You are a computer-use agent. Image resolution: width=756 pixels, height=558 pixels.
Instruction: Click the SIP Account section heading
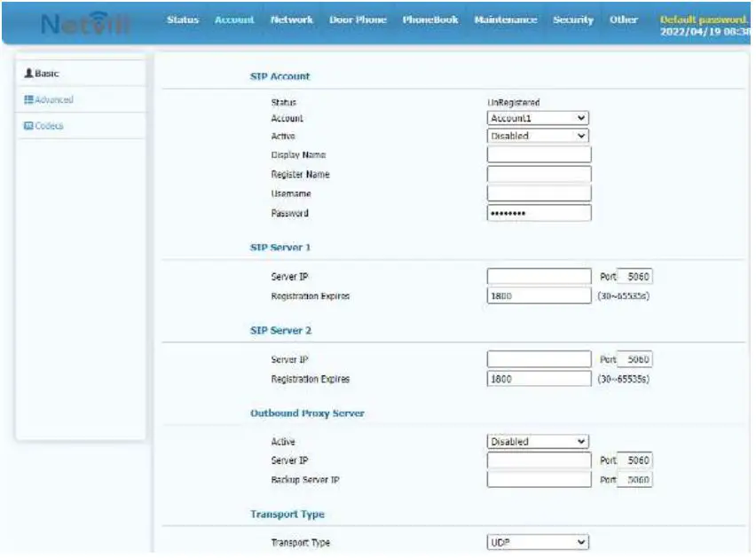click(x=280, y=76)
